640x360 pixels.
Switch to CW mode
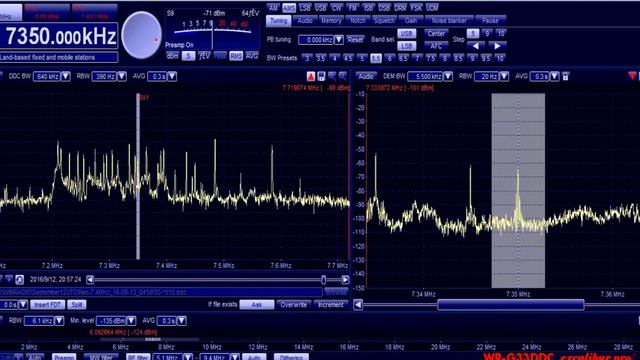(336, 8)
